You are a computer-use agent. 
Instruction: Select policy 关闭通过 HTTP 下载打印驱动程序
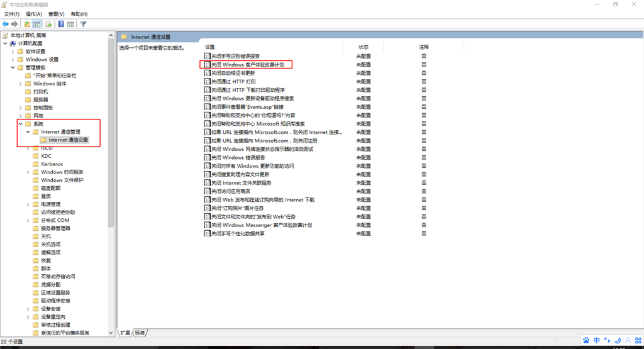(248, 90)
